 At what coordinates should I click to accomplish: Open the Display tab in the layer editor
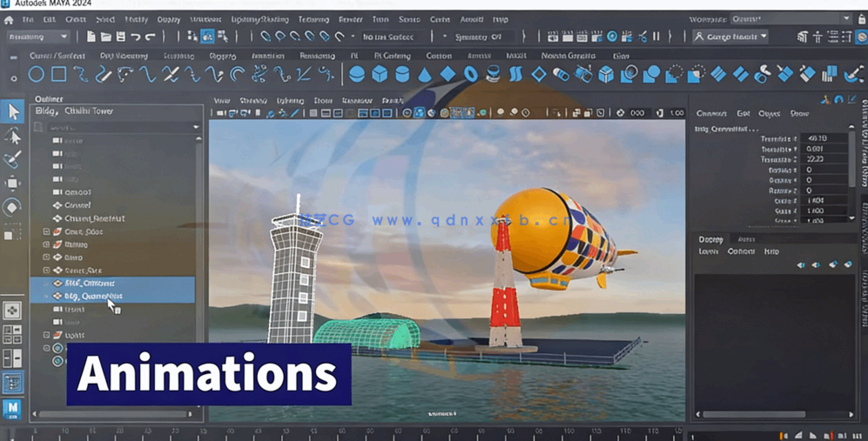pos(710,239)
